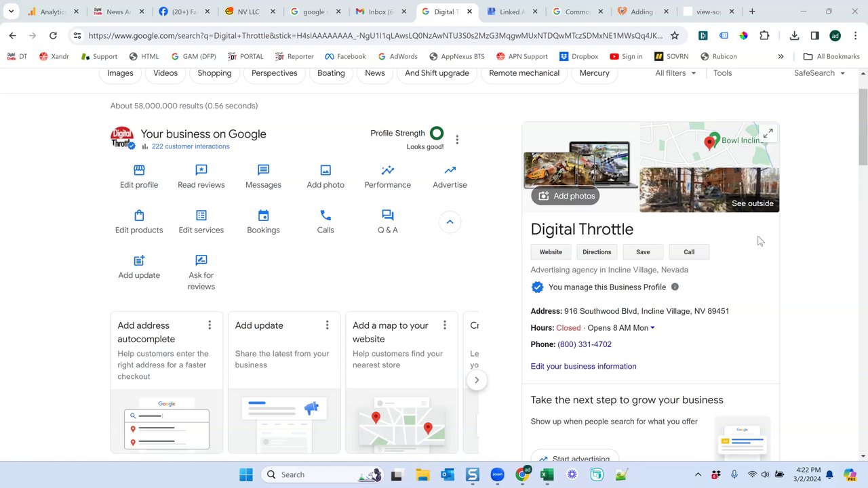868x488 pixels.
Task: Click the Call button in knowledge panel
Action: [689, 252]
